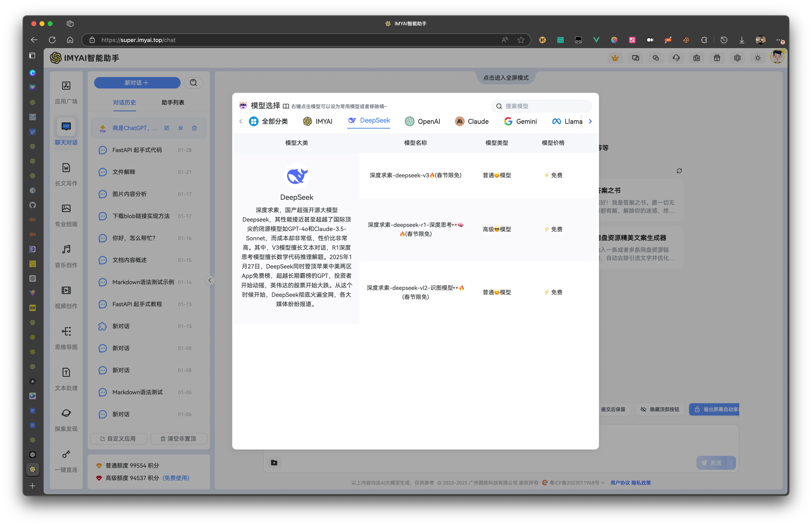Screen dimensions: 812x526
Task: Click the folder upload icon in chat input
Action: click(x=274, y=463)
